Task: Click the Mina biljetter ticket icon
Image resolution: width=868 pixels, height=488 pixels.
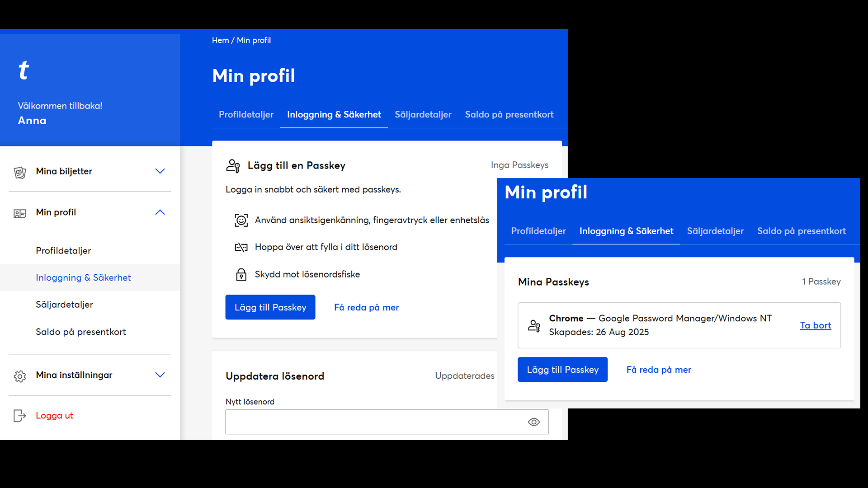Action: tap(20, 172)
